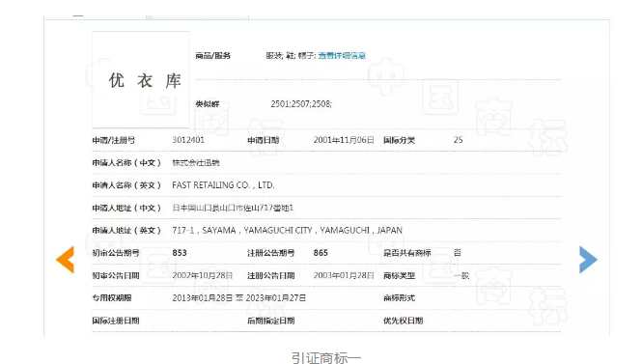Click the 申请人名称（中文）label
Viewport: 642px width, 364px height.
pyautogui.click(x=126, y=163)
